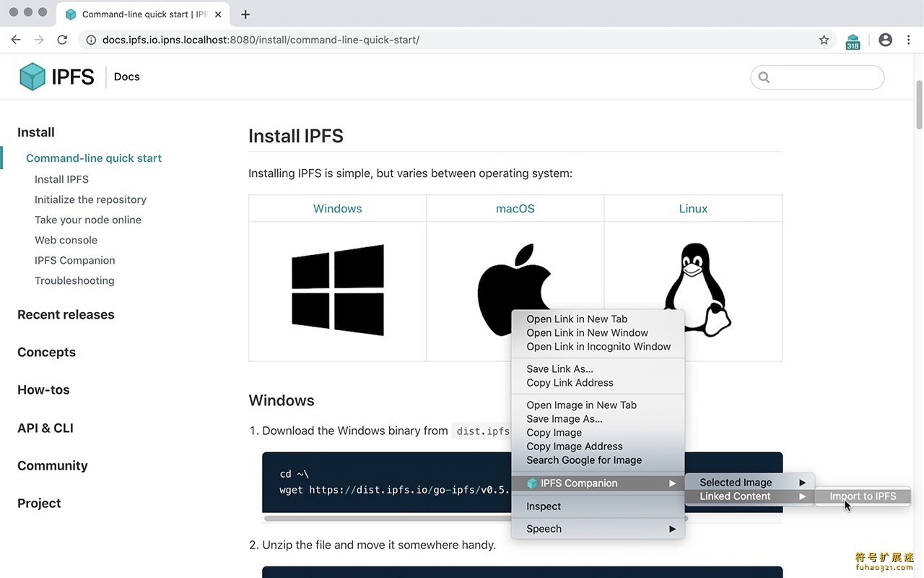Jump to IPFS Companion sidebar section
Viewport: 924px width, 578px height.
(75, 260)
